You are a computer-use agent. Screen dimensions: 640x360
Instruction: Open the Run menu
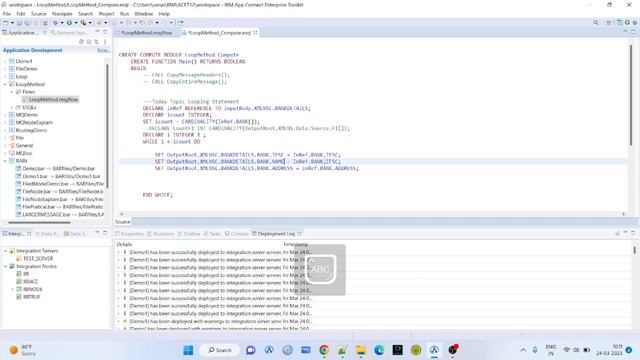124,13
